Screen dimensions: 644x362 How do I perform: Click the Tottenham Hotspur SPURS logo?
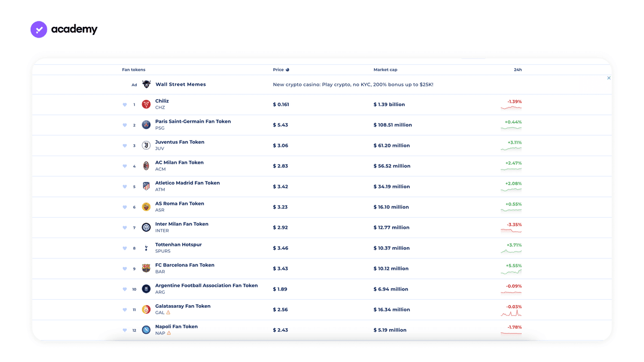[146, 248]
